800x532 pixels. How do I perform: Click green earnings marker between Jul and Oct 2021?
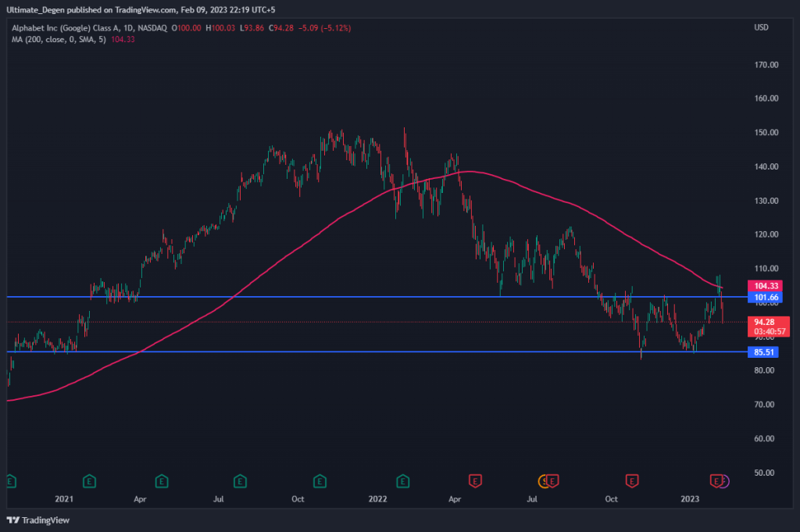coord(240,481)
